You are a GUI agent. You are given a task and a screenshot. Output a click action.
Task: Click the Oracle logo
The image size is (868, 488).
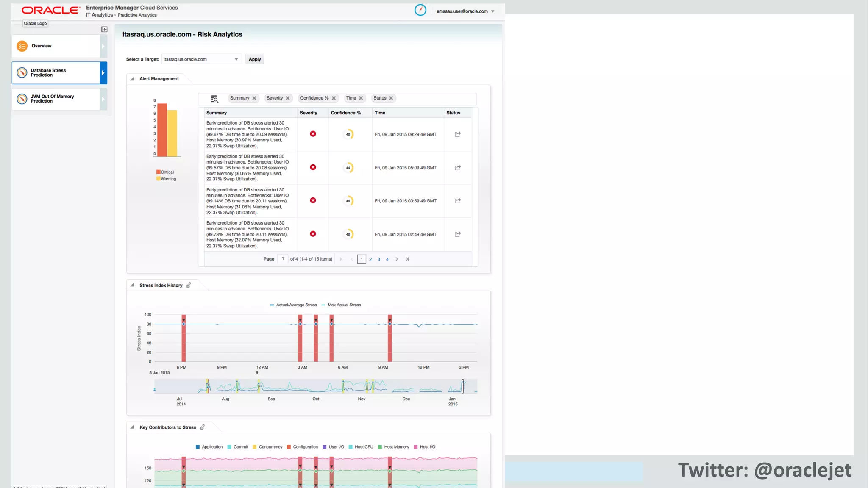pos(51,10)
